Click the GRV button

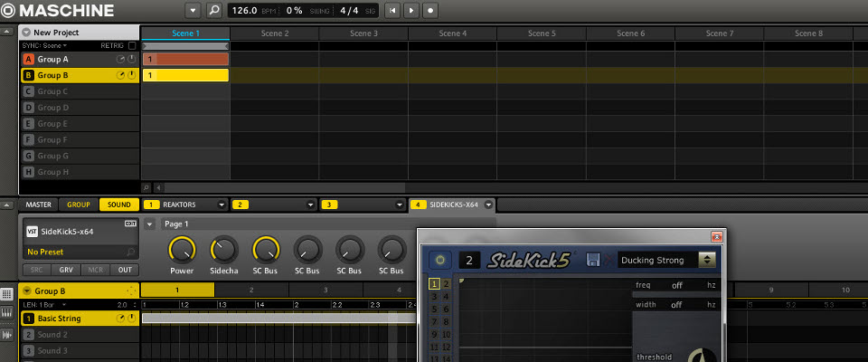(x=66, y=270)
